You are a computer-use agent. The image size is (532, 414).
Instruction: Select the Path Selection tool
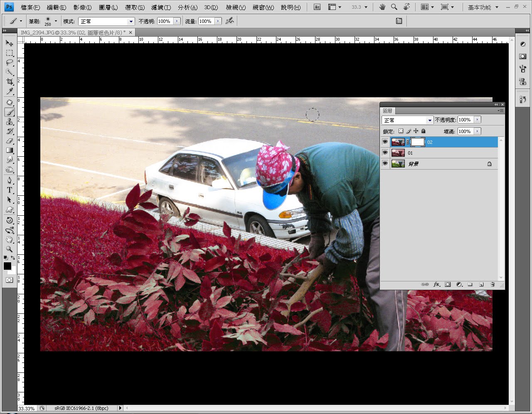click(x=10, y=200)
